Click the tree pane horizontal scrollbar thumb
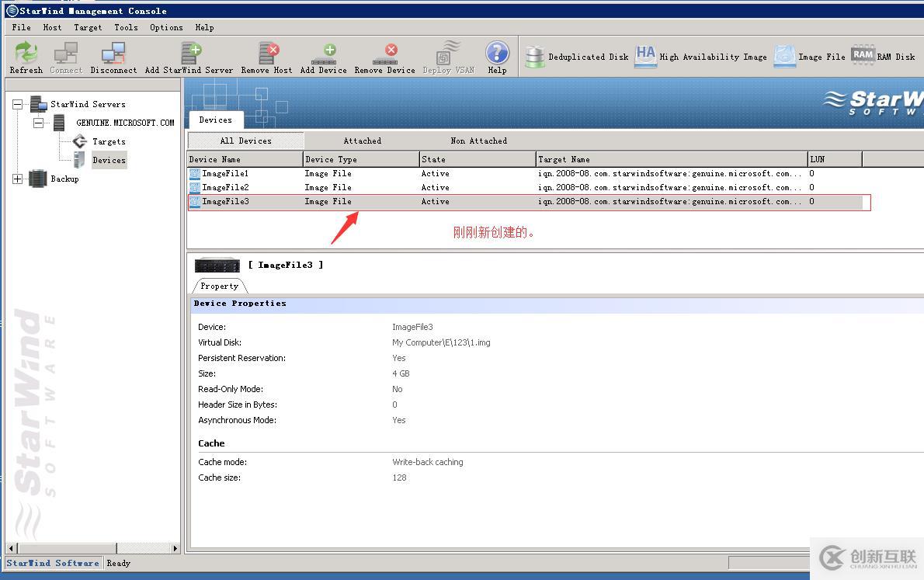The image size is (924, 580). click(66, 548)
